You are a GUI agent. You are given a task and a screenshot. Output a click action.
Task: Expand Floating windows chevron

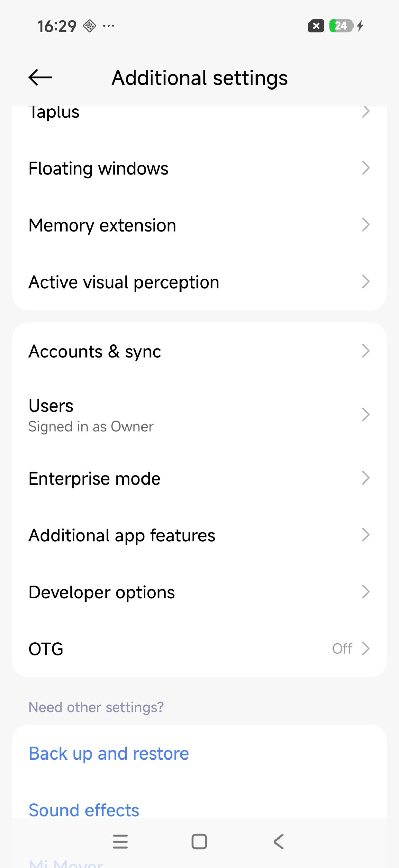(365, 168)
